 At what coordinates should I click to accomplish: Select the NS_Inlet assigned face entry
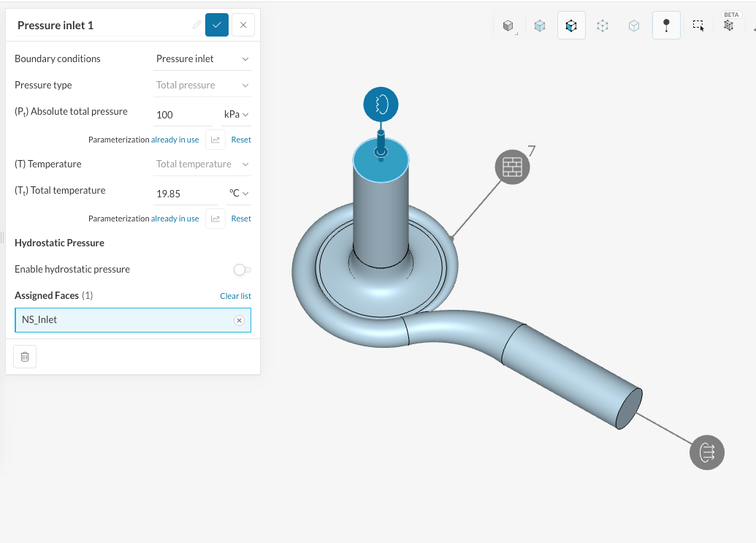pos(133,320)
